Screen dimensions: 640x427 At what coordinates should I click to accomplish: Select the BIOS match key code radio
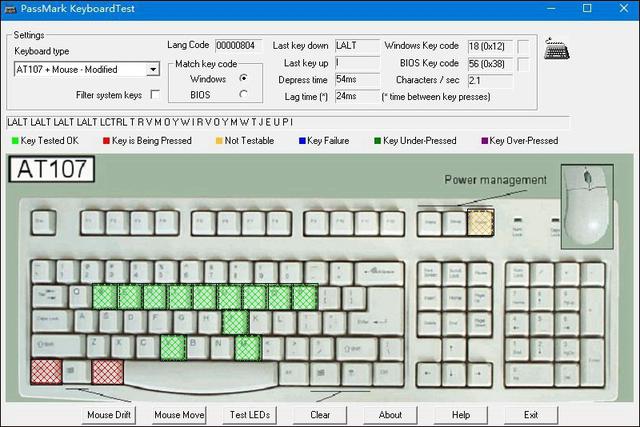point(243,94)
